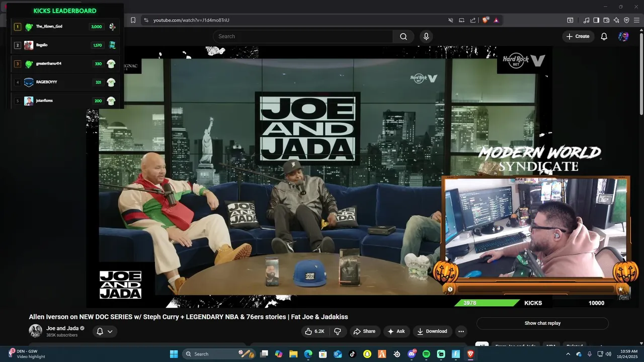Open YouTube notifications bell
The image size is (644, 362).
(604, 36)
